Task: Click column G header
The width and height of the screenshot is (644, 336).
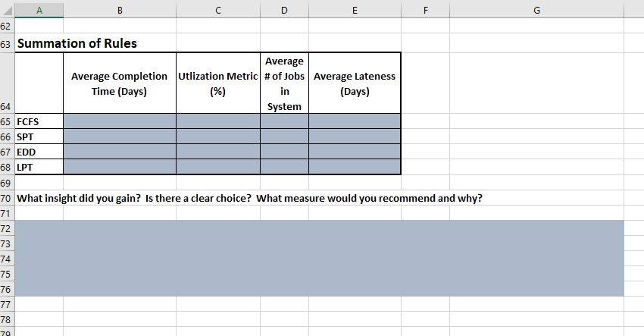Action: [536, 9]
